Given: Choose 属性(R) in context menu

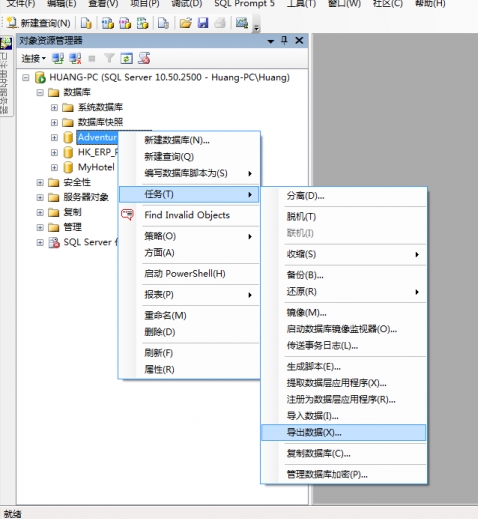Looking at the screenshot, I should 189,369.
